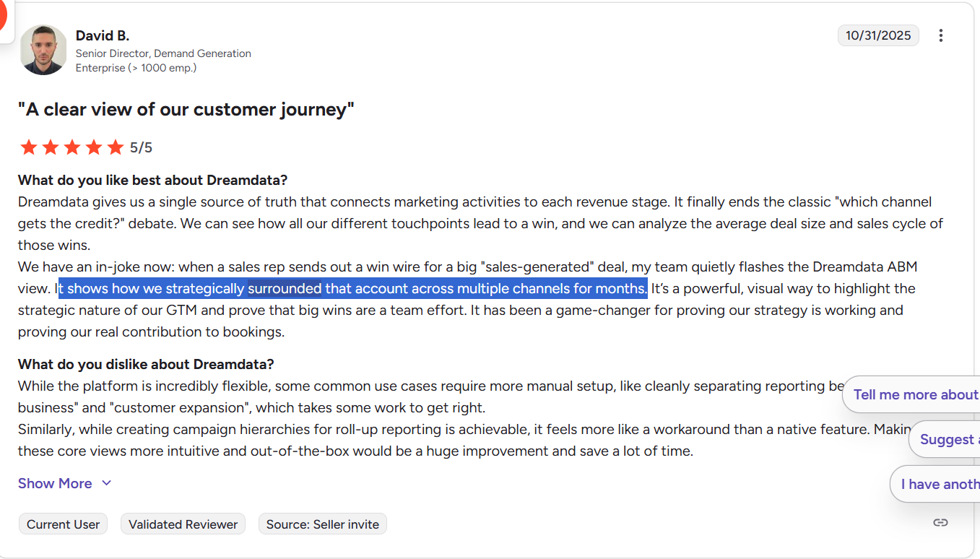Select the Validated Reviewer badge
Image resolution: width=980 pixels, height=559 pixels.
(183, 524)
